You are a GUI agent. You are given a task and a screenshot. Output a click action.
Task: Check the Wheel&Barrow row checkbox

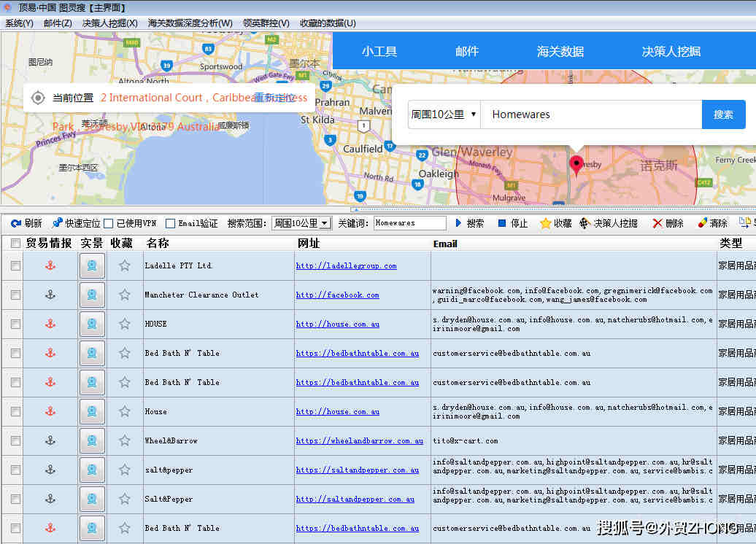pyautogui.click(x=15, y=440)
